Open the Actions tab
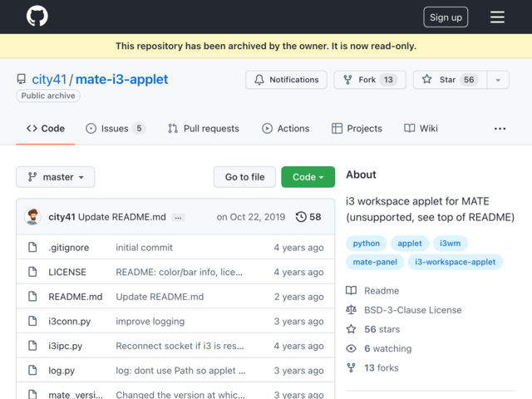The image size is (532, 399). click(285, 129)
